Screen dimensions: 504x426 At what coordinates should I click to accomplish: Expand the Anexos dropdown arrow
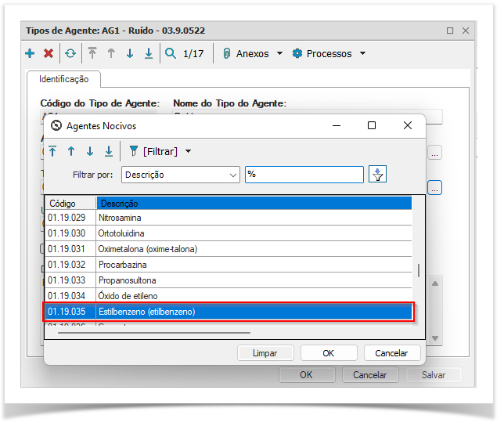(x=279, y=53)
